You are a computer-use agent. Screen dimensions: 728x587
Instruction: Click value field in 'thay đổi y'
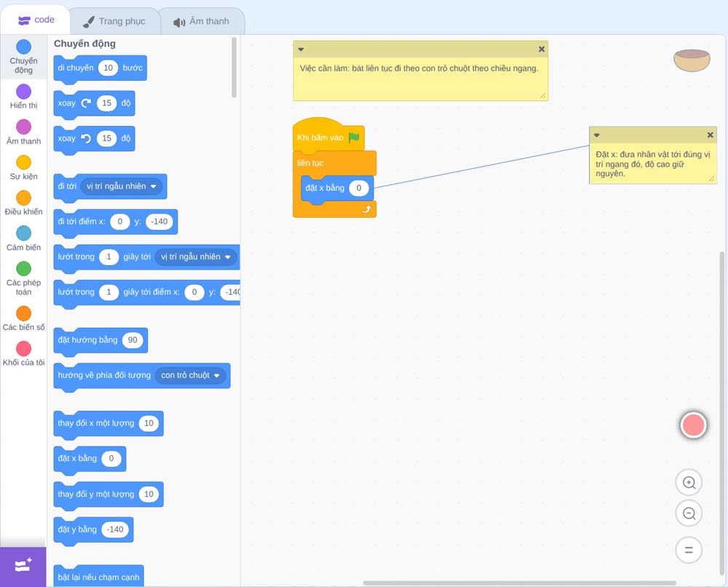click(x=149, y=494)
